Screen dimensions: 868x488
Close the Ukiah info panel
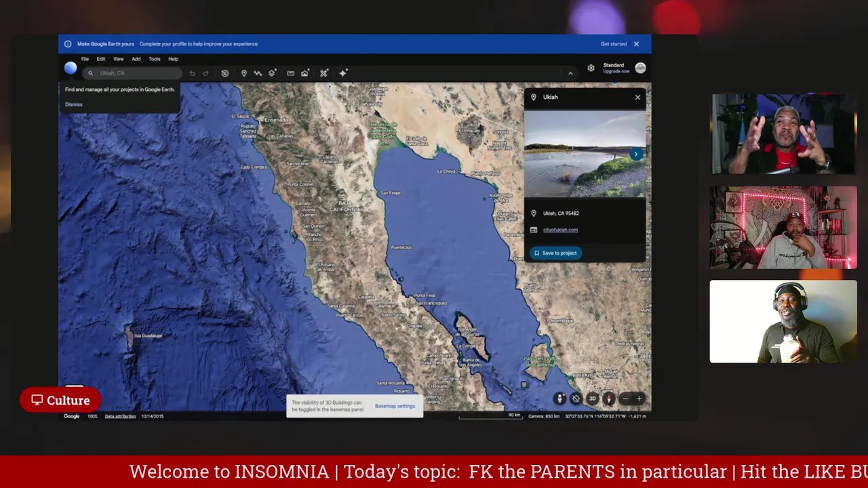[637, 98]
